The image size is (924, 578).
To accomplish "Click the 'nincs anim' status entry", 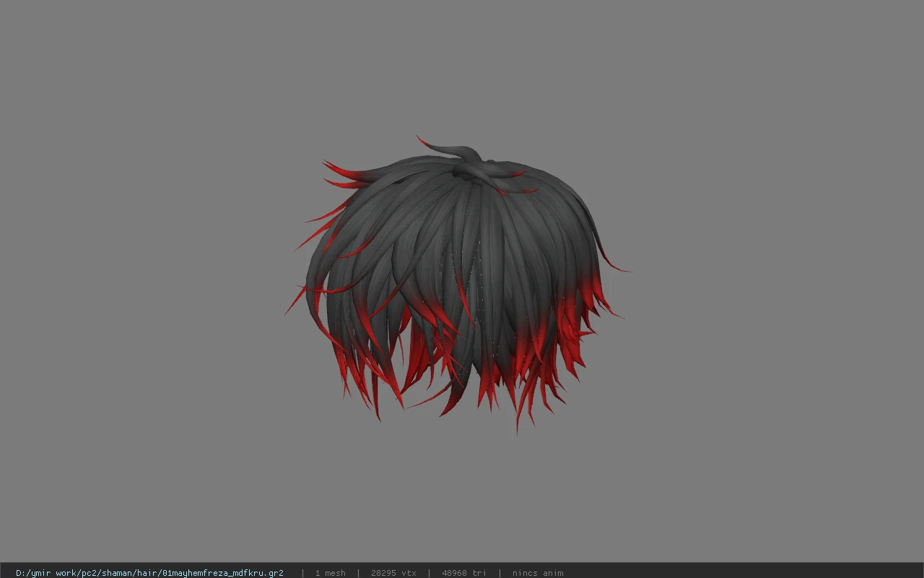I will pos(538,573).
